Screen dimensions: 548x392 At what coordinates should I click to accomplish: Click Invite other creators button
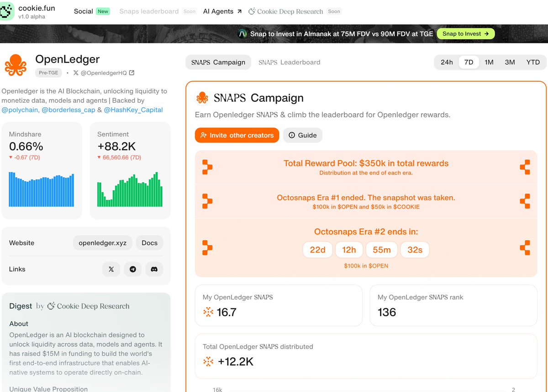click(x=237, y=135)
